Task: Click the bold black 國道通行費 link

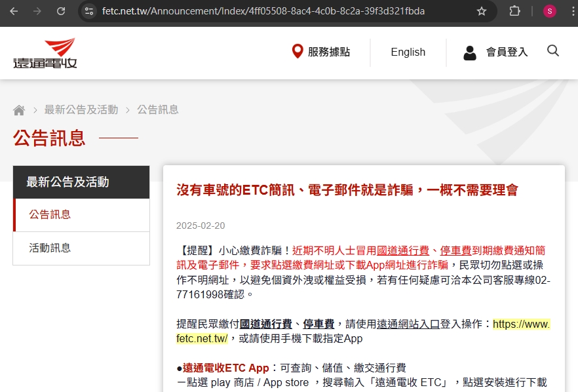Action: click(x=266, y=324)
